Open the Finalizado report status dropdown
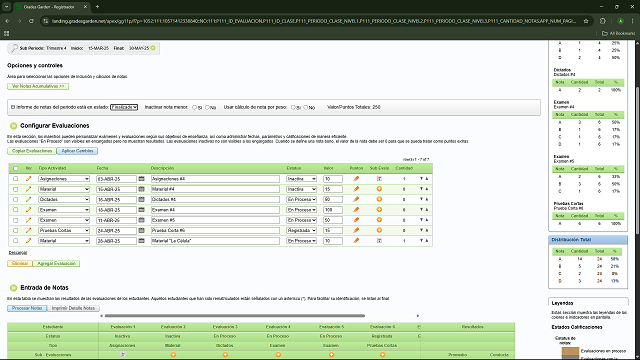Viewport: 640px width, 360px height. click(x=124, y=107)
